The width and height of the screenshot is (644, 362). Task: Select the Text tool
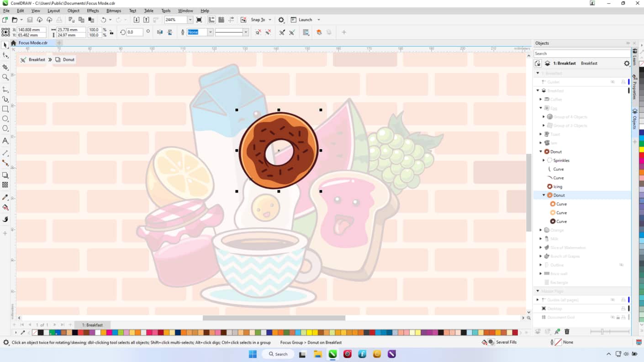pos(5,142)
